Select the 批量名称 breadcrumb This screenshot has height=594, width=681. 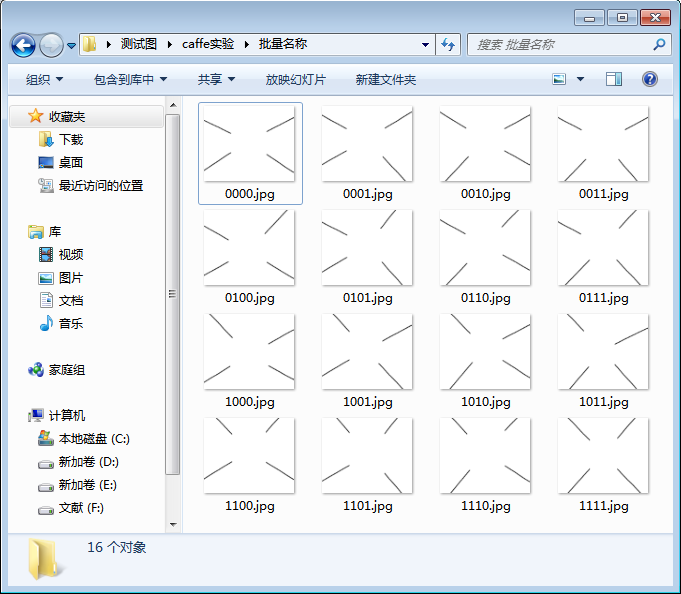[x=283, y=44]
